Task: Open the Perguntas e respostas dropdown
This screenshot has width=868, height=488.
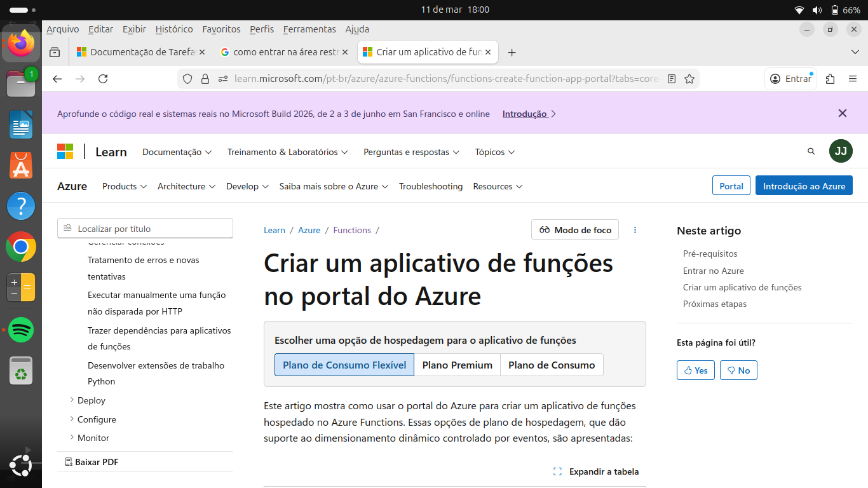Action: point(411,152)
